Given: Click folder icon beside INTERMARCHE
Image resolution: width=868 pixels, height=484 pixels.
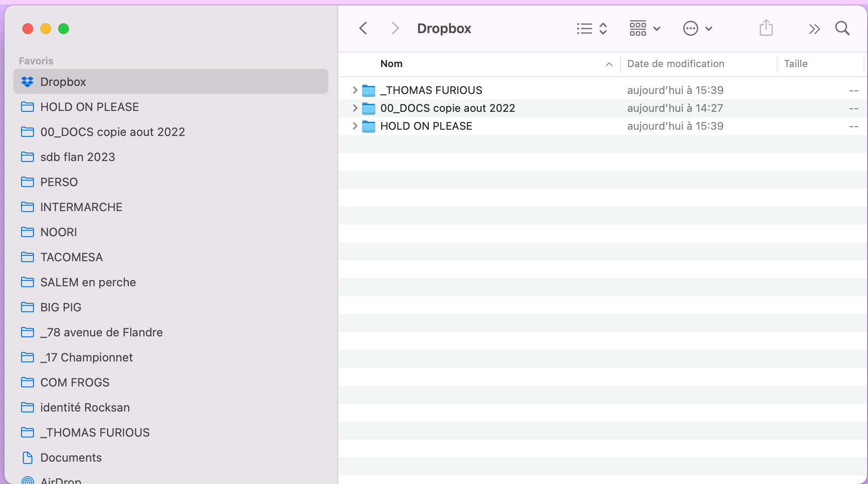Looking at the screenshot, I should point(27,207).
